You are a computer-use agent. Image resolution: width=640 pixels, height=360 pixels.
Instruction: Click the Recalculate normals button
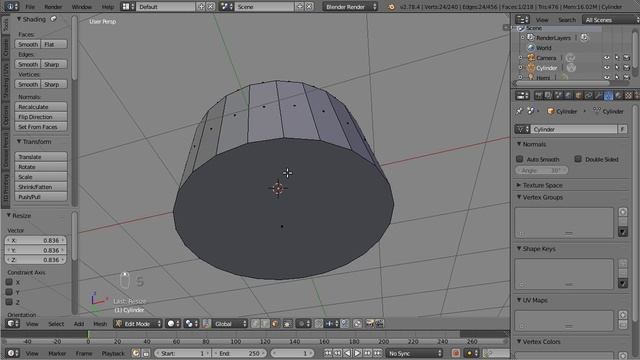41,107
